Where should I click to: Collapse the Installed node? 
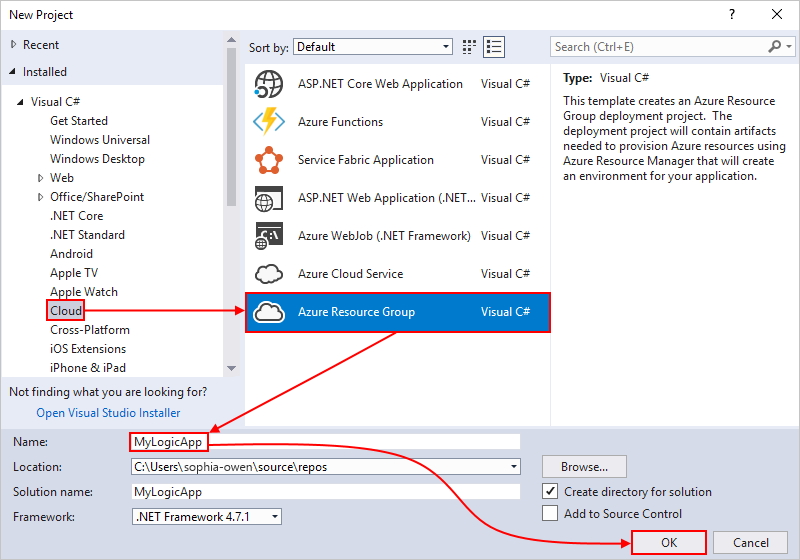[x=12, y=71]
